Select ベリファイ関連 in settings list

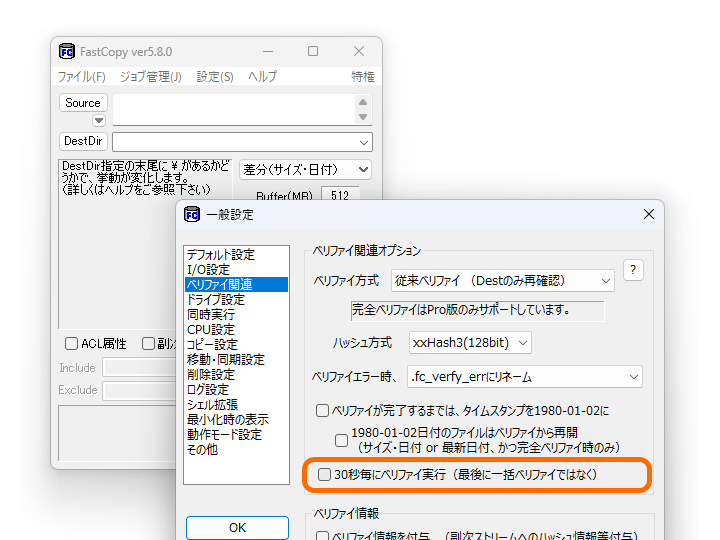[236, 285]
